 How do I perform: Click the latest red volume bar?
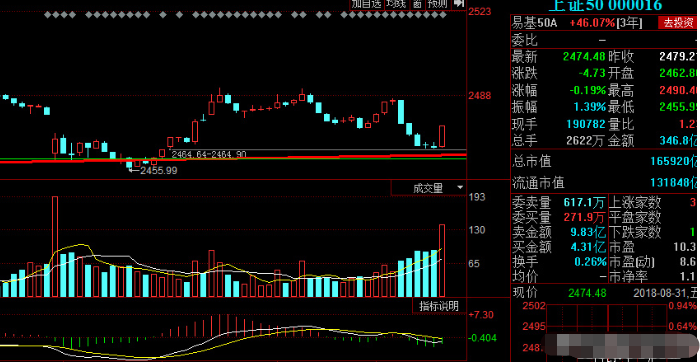[x=442, y=261]
